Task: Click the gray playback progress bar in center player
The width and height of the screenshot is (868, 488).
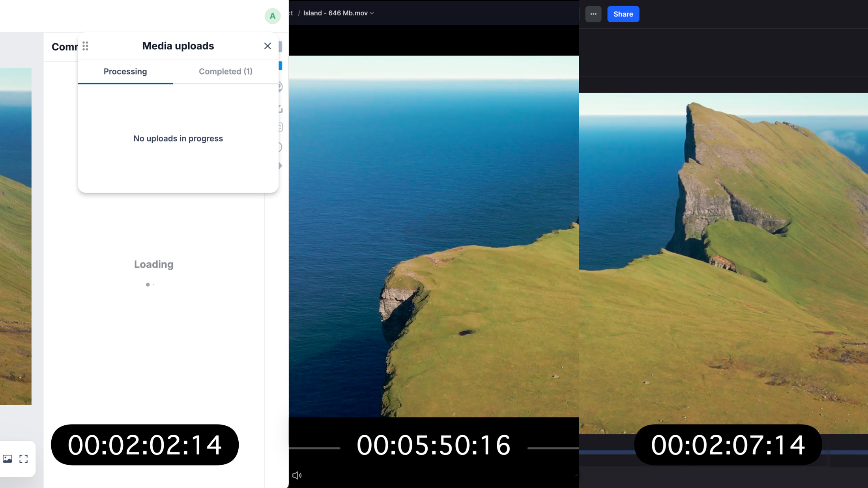Action: tap(316, 448)
